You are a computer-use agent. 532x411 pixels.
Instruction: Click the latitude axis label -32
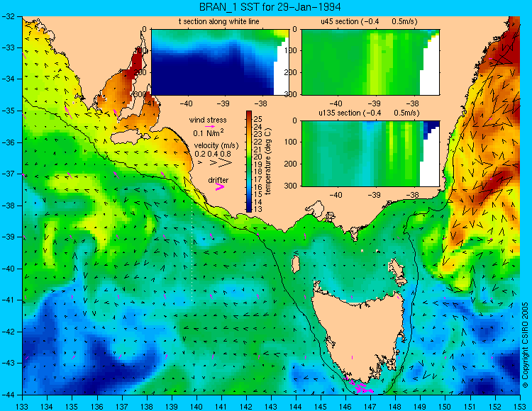8,16
